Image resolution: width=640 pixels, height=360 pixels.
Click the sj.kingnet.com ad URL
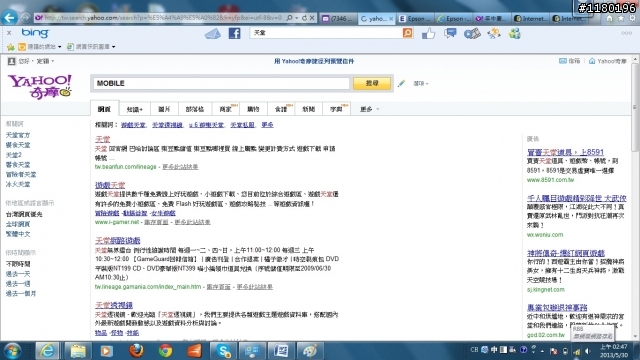point(546,289)
